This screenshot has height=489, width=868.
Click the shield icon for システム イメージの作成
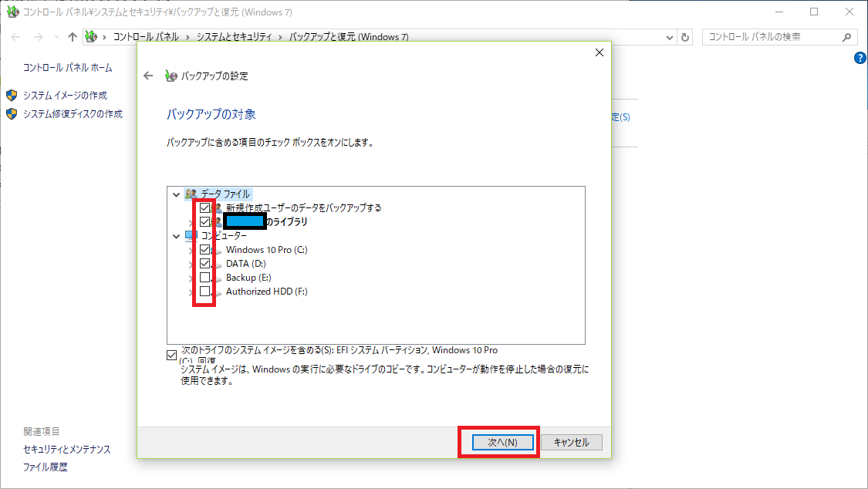pos(12,95)
